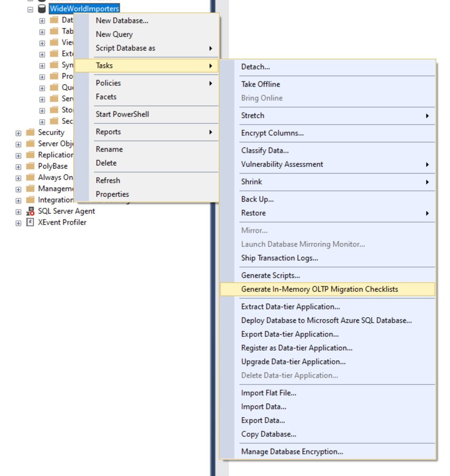Click the Always On folder icon

click(x=30, y=177)
